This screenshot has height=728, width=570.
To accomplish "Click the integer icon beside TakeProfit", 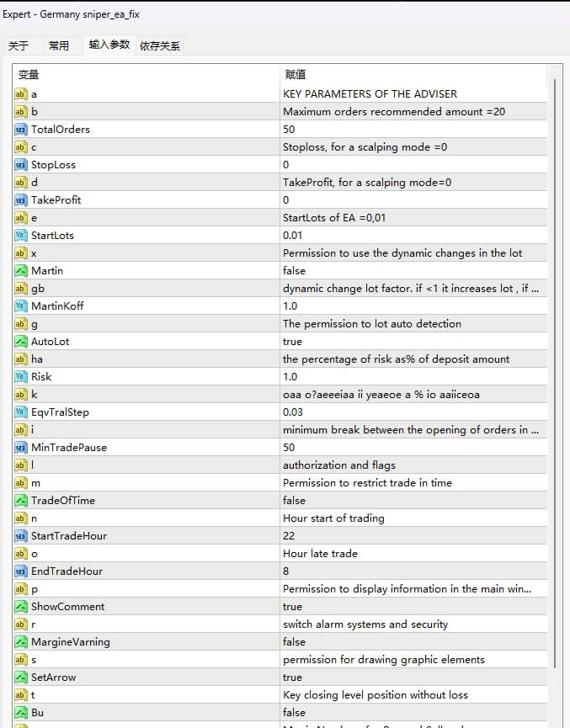I will pos(21,200).
